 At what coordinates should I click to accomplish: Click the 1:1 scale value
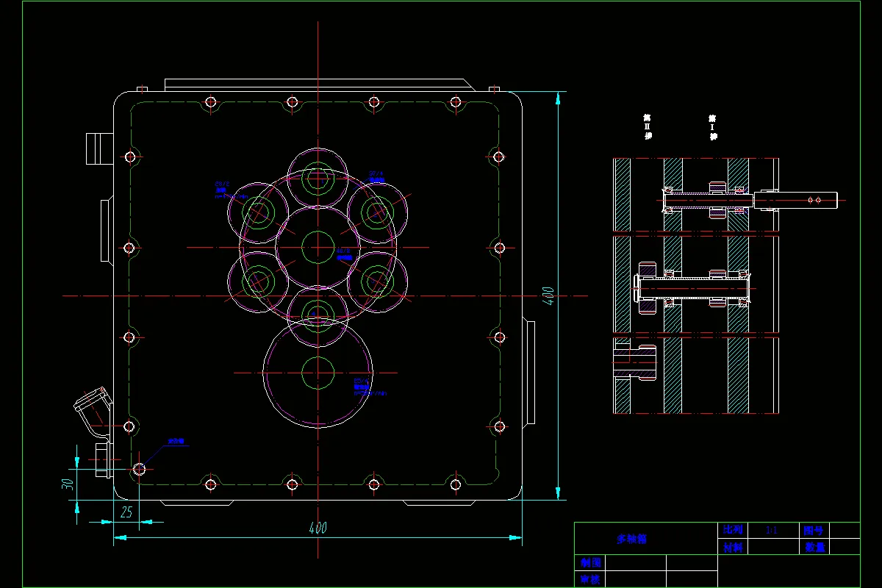coord(771,530)
